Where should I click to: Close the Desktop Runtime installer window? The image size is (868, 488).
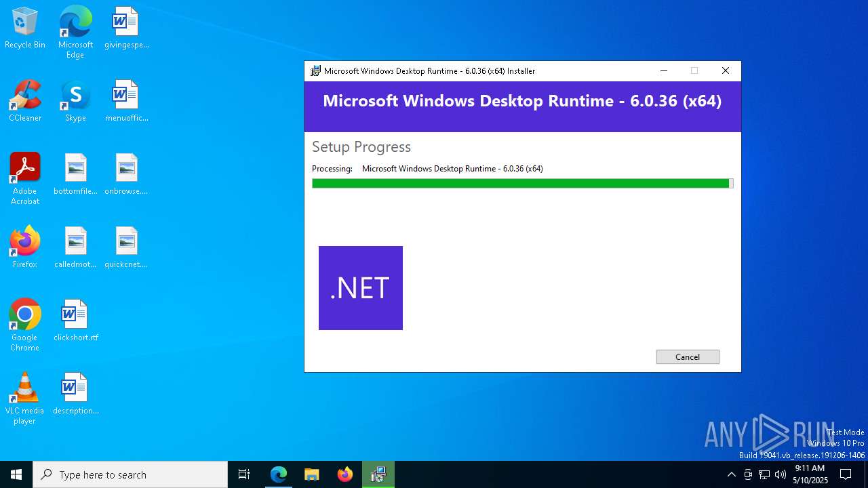726,71
